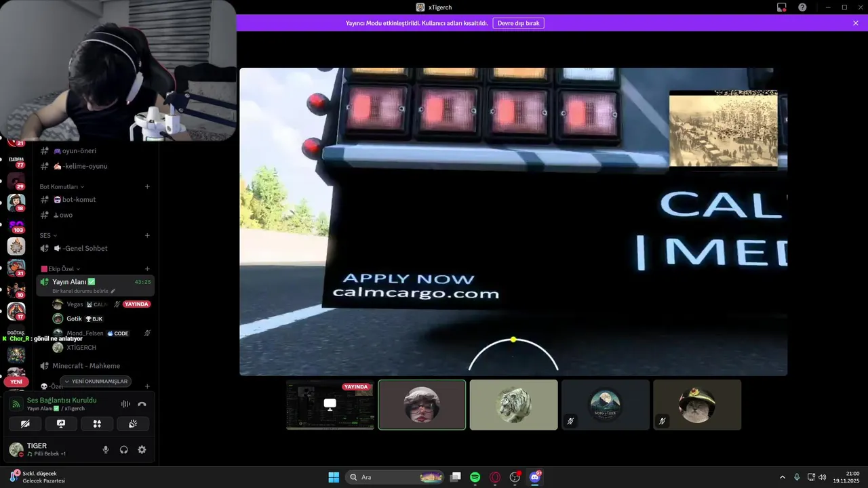
Task: Click the green voice connection signal icon
Action: (x=16, y=404)
